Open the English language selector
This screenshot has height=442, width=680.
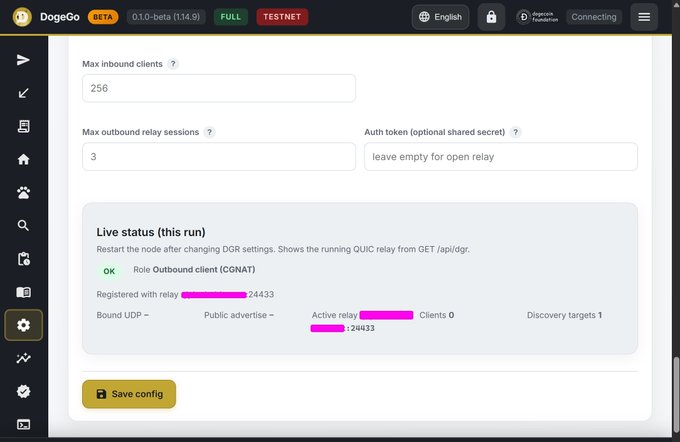click(440, 17)
